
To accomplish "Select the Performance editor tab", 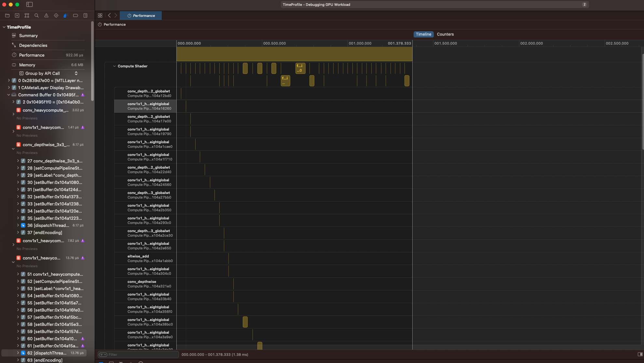I will 141,16.
